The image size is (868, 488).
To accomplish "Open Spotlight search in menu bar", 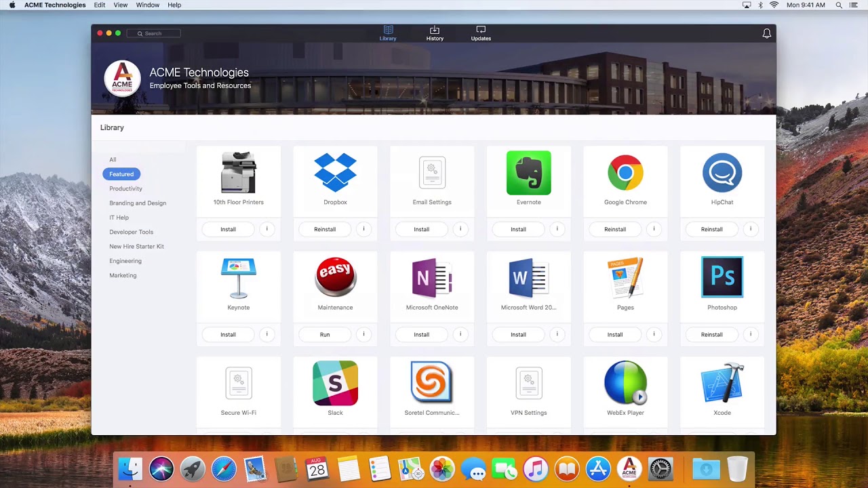I will (x=839, y=5).
